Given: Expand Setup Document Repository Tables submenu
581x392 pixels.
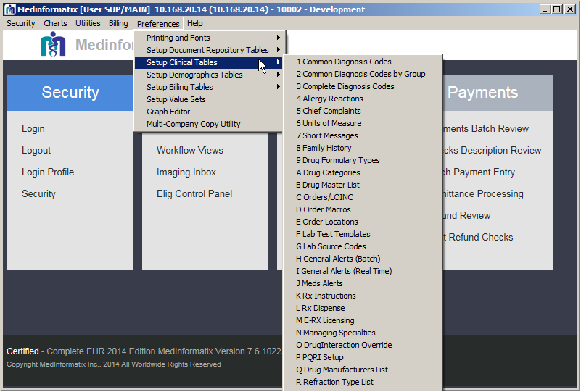Looking at the screenshot, I should (210, 50).
